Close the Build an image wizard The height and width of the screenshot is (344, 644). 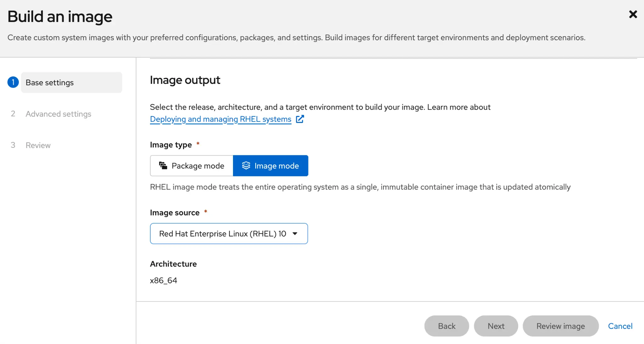coord(633,14)
